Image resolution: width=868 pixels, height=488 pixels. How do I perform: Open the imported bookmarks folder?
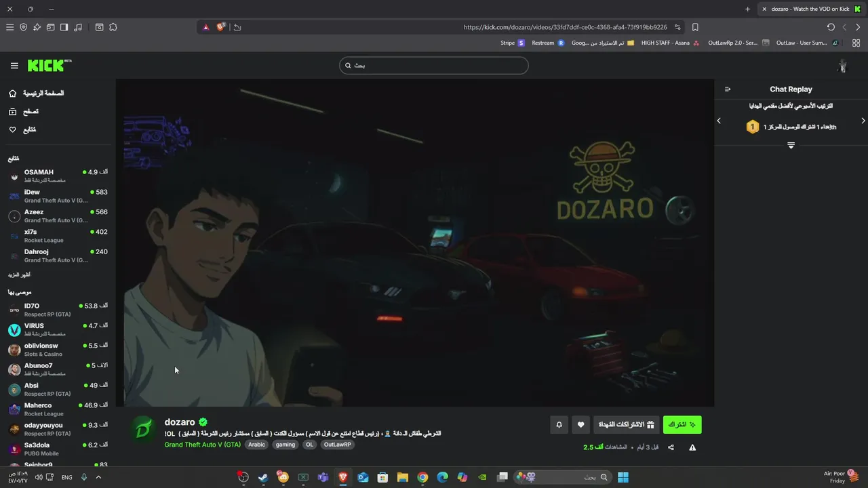click(603, 43)
